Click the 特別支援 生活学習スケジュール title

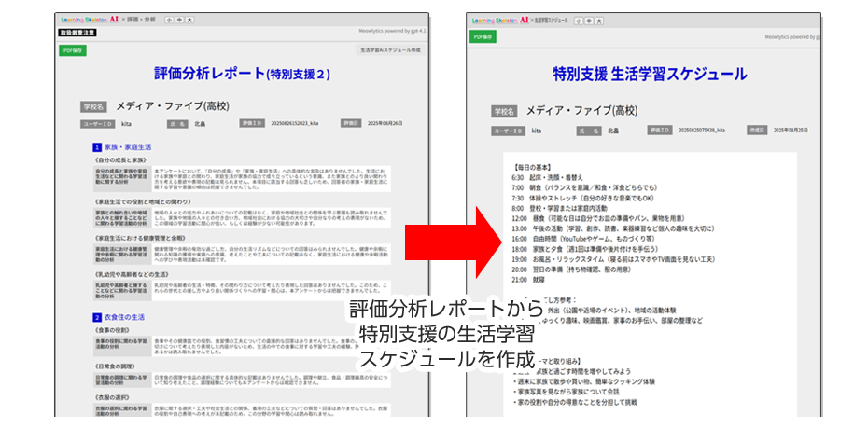point(650,74)
